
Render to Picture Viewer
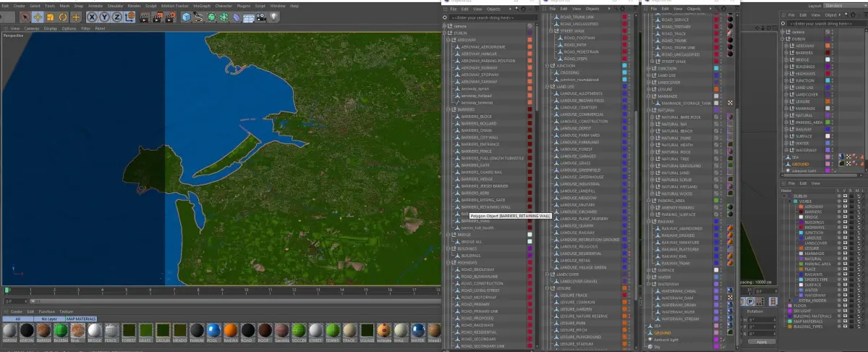tap(157, 17)
